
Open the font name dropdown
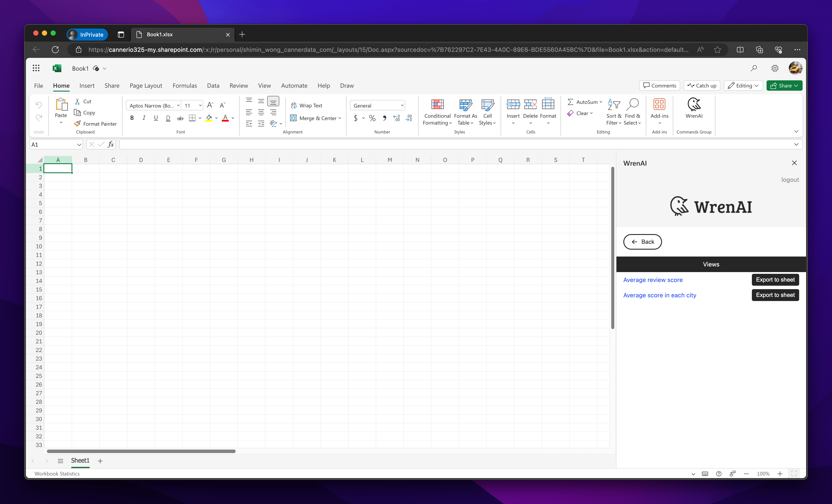[x=178, y=105]
